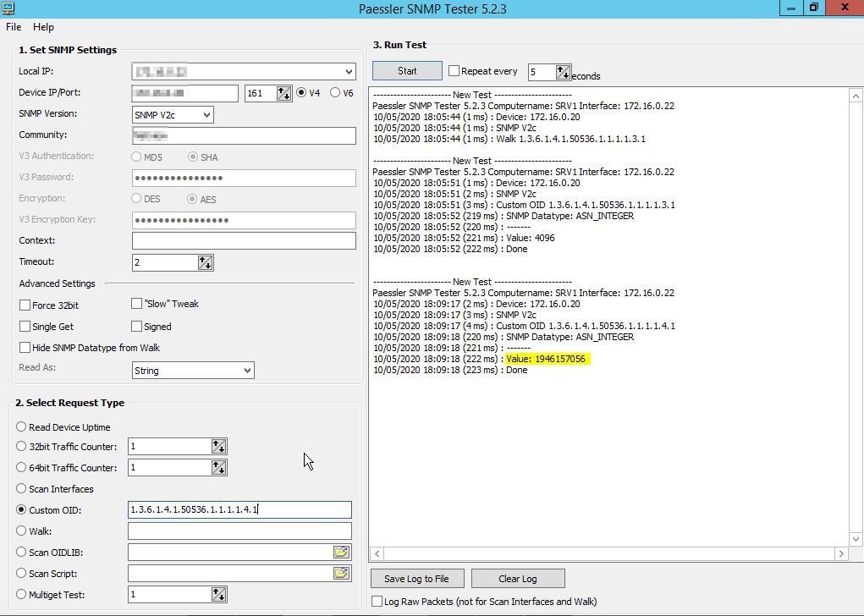This screenshot has height=616, width=864.
Task: Click the app icon in title bar
Action: [8, 8]
